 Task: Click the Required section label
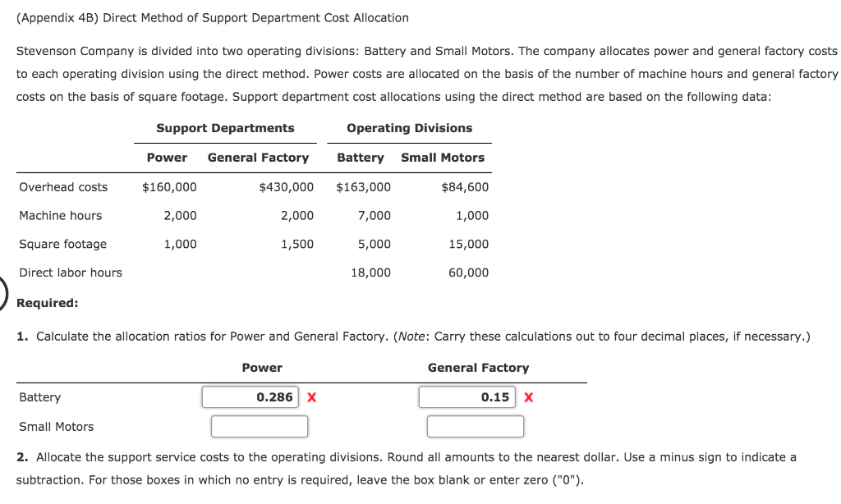48,302
